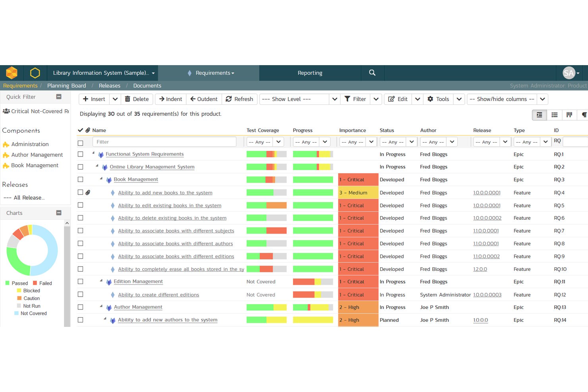Check the Edition Management row checkbox
Viewport: 588px width, 392px height.
[x=81, y=281]
